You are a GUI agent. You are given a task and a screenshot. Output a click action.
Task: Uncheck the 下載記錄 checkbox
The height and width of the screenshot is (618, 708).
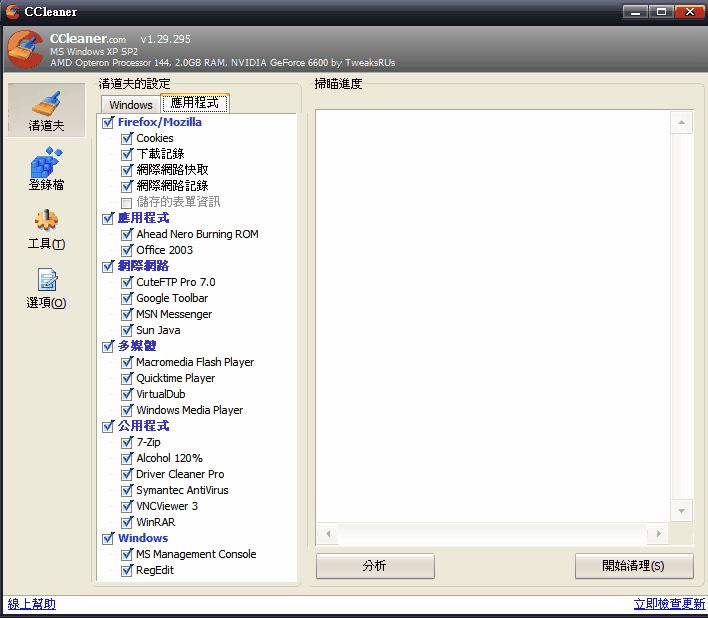pyautogui.click(x=127, y=154)
